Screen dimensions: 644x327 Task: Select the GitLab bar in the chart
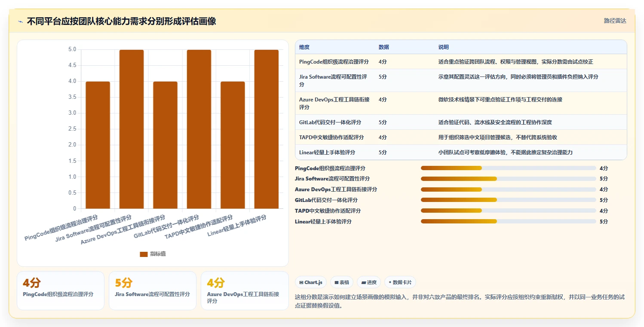click(x=199, y=129)
